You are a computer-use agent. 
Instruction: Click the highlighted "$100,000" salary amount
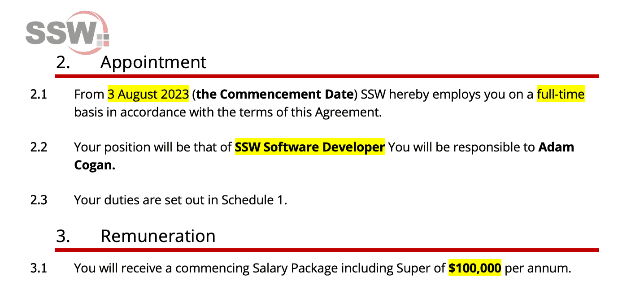click(x=474, y=268)
